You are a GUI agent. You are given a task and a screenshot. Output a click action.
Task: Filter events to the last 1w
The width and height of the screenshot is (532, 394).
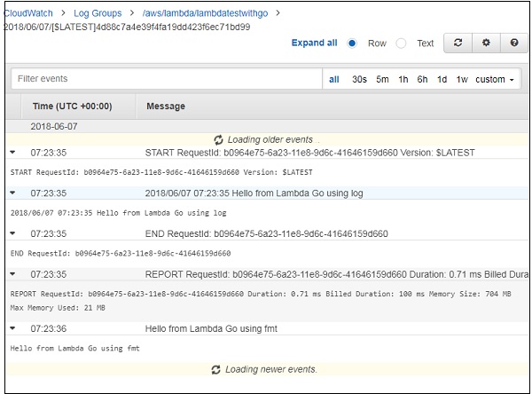462,79
